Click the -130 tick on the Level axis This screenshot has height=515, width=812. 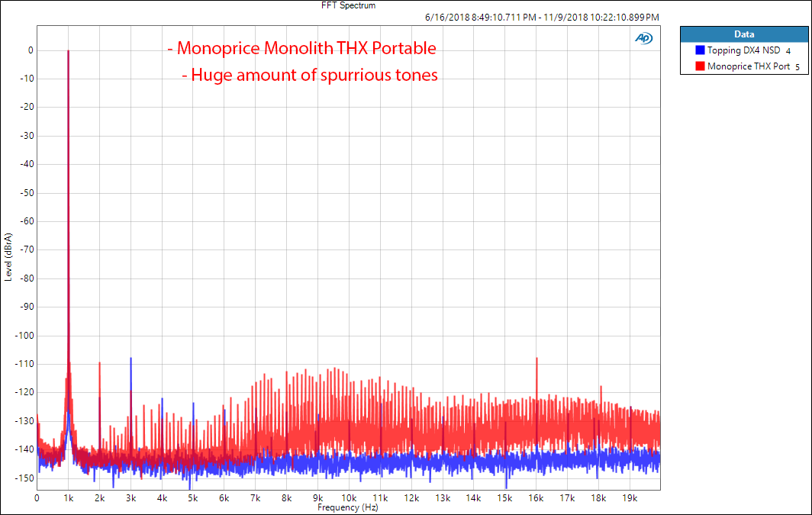[24, 421]
